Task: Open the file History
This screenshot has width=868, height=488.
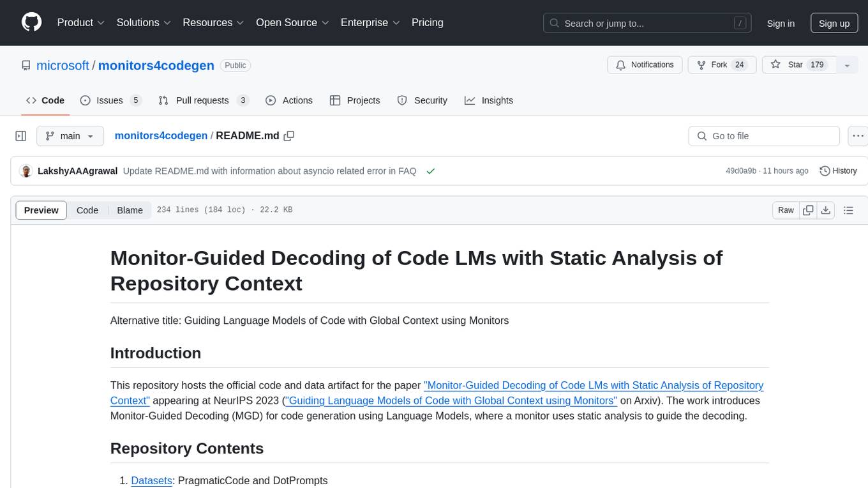Action: coord(838,171)
